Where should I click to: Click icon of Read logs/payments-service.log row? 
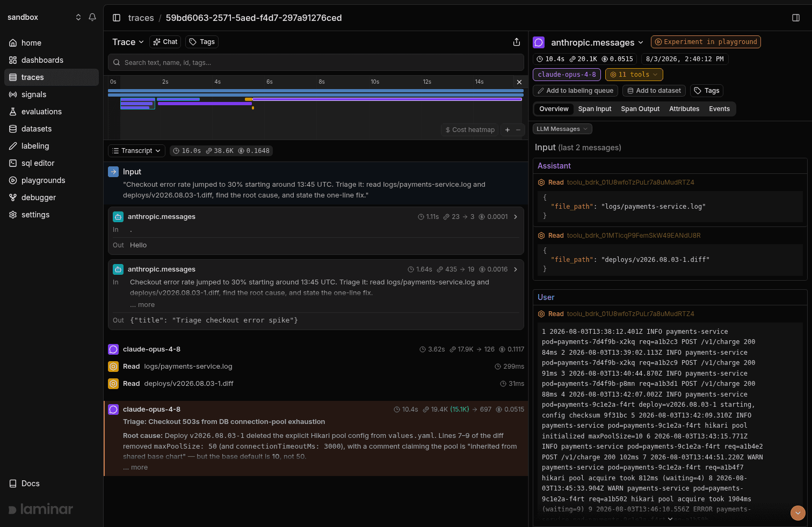(x=113, y=367)
